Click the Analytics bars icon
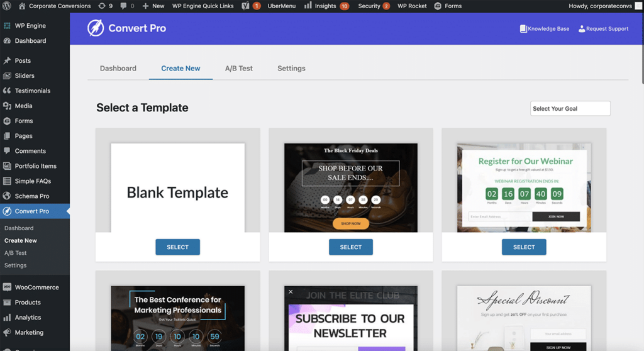 7,317
